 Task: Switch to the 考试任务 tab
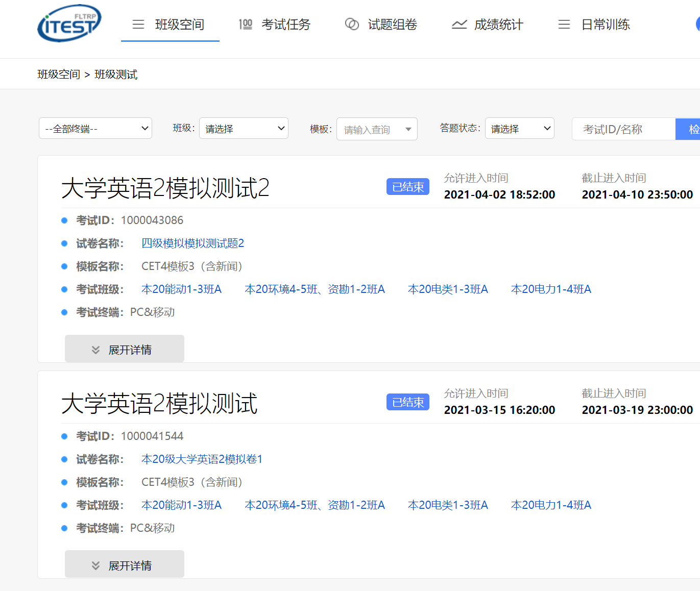[286, 24]
